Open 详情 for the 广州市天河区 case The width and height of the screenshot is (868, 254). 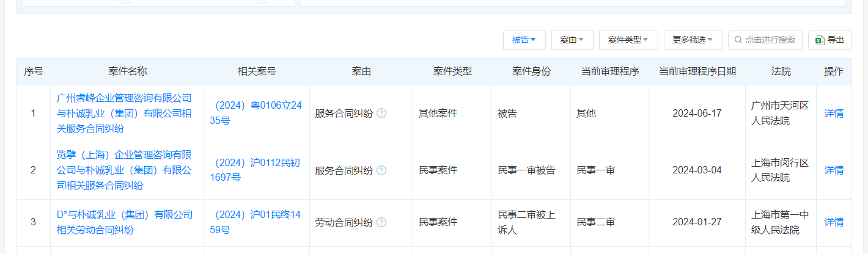tap(834, 114)
